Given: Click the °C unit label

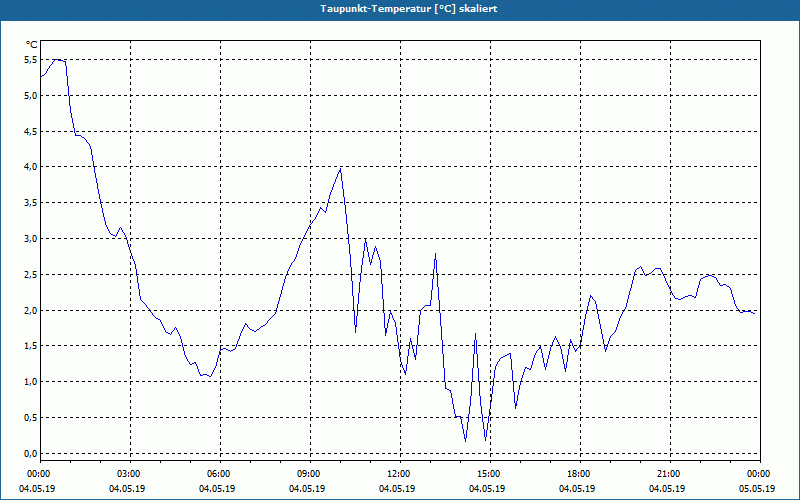Looking at the screenshot, I should tap(32, 45).
